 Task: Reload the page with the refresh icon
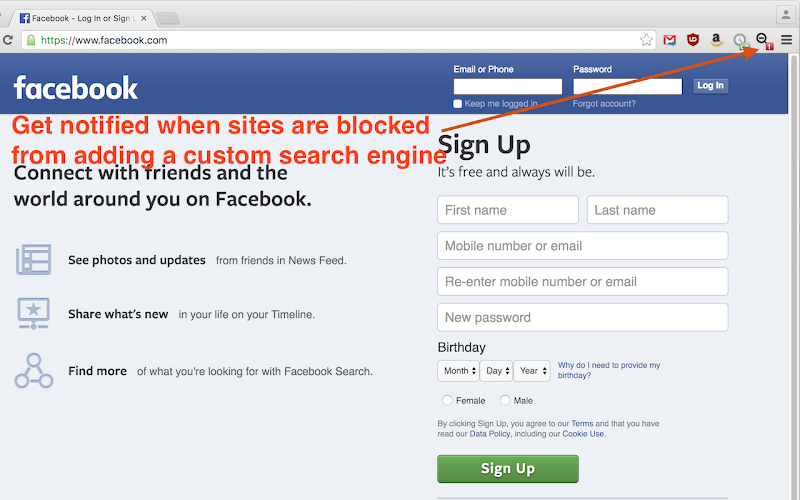pyautogui.click(x=8, y=40)
